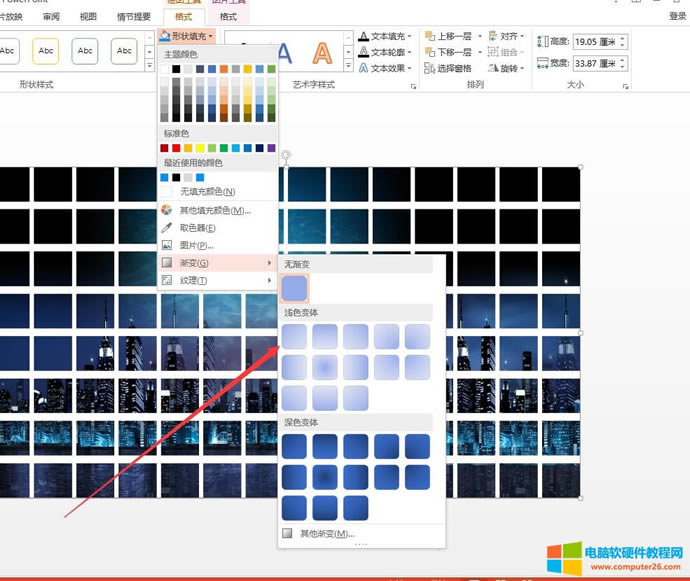Open 其他填充颜色 color wheel option
Screen dimensions: 690x581
pyautogui.click(x=167, y=210)
